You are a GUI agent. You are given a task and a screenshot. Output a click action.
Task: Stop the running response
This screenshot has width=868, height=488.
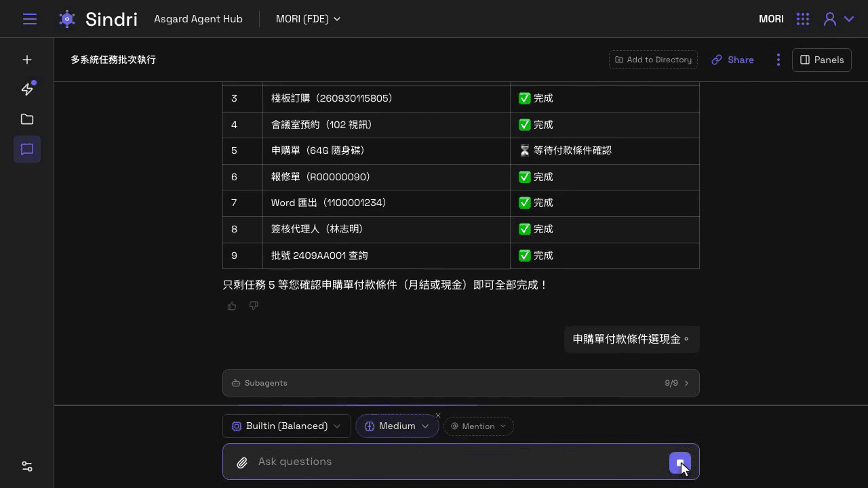click(x=680, y=463)
